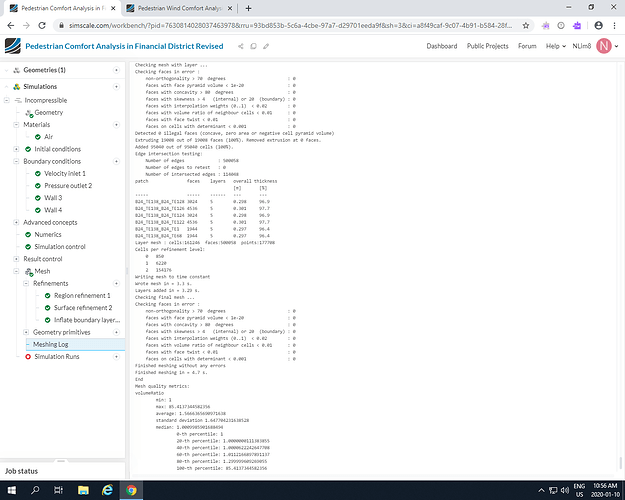This screenshot has height=500, width=625.
Task: Select Velocity inlet 1 boundary condition
Action: [x=65, y=174]
